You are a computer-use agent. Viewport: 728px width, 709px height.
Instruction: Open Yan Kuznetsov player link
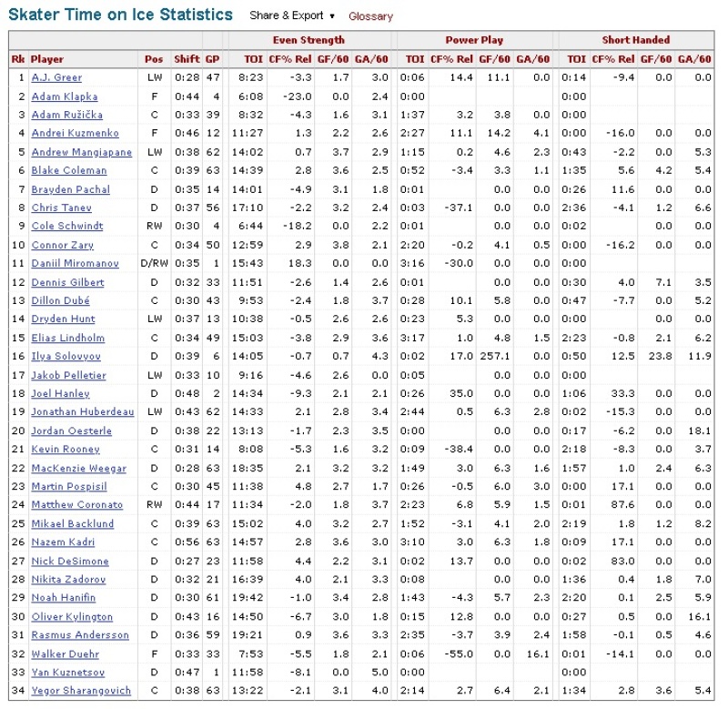tap(67, 673)
